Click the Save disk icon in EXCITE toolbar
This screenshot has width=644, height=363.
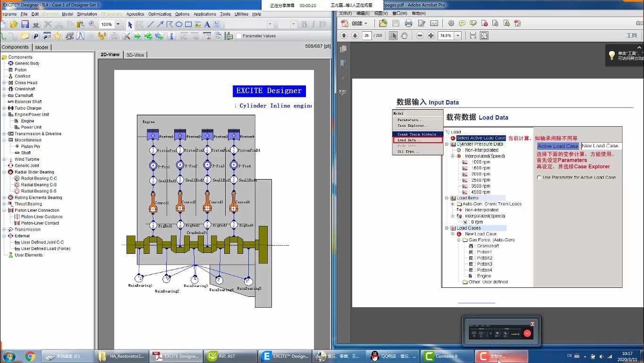(25, 24)
